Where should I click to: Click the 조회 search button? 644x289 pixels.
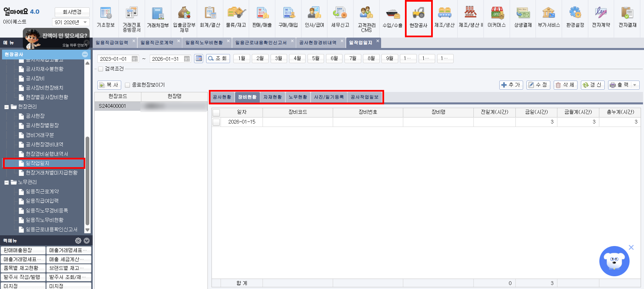coord(218,58)
